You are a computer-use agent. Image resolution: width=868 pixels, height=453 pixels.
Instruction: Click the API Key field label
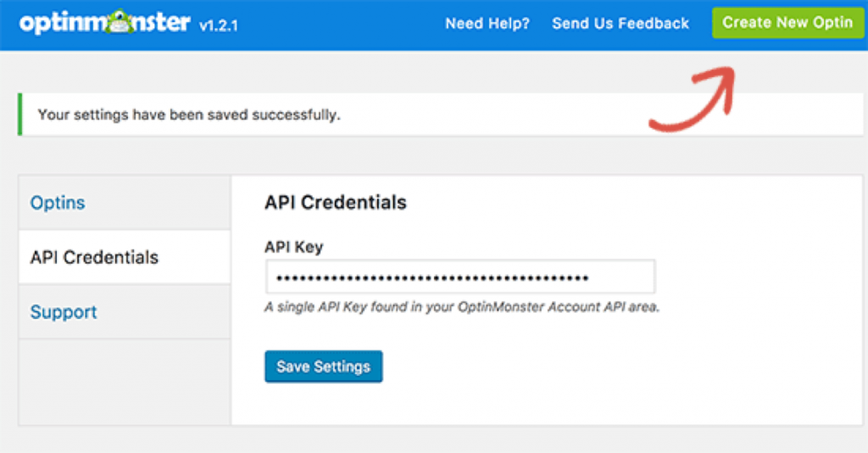point(294,247)
